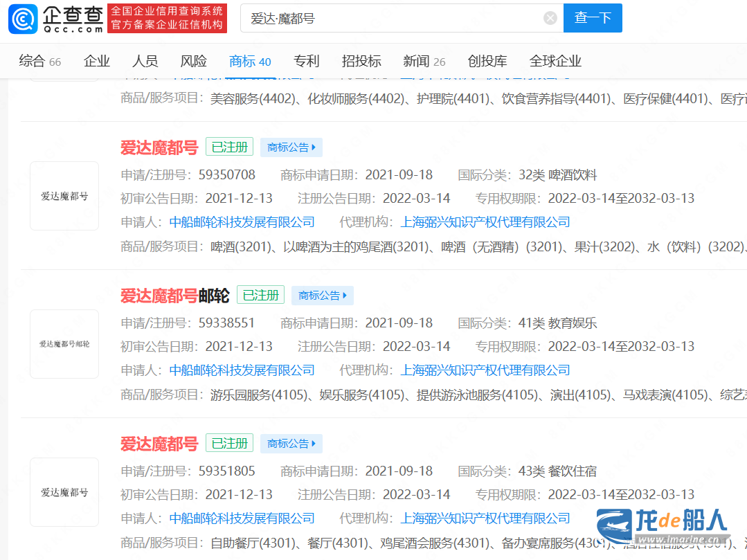Open the 爱达魔都号邮轮 trademark title link
This screenshot has height=560, width=747.
point(174,296)
